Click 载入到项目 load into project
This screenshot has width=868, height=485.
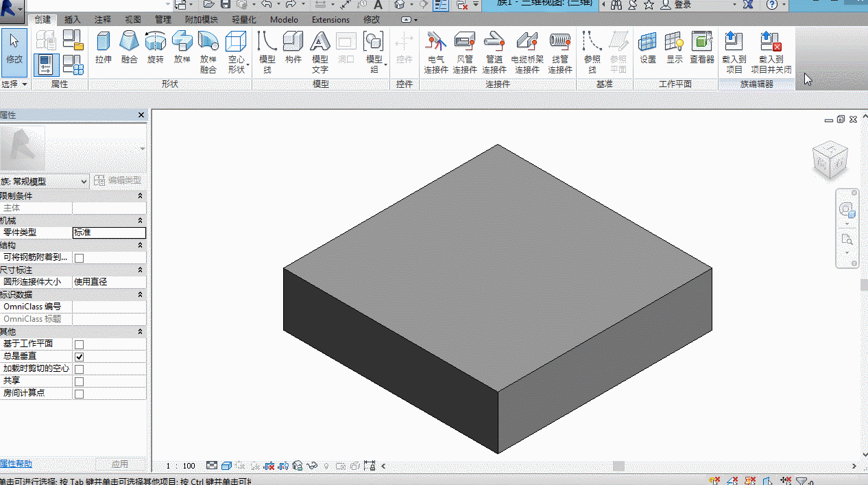[734, 52]
